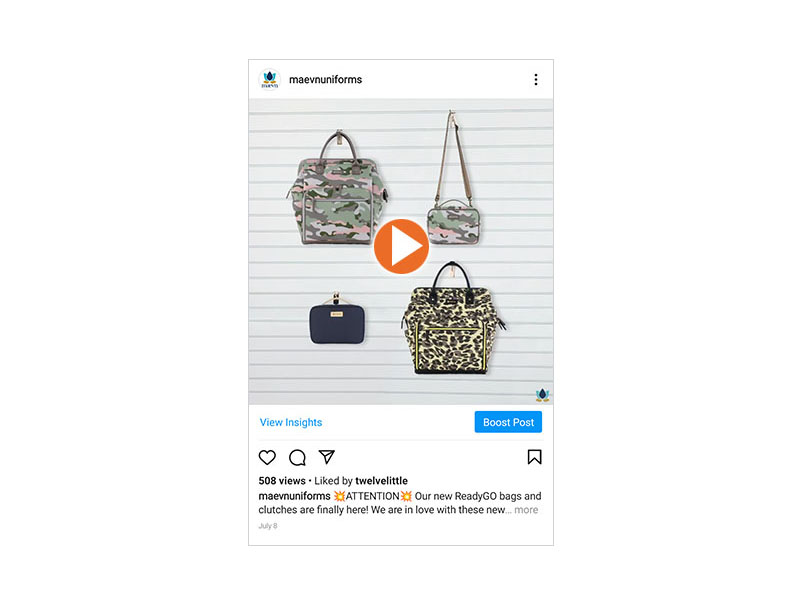Open comments with the speech bubble icon
800x600 pixels.
point(297,457)
